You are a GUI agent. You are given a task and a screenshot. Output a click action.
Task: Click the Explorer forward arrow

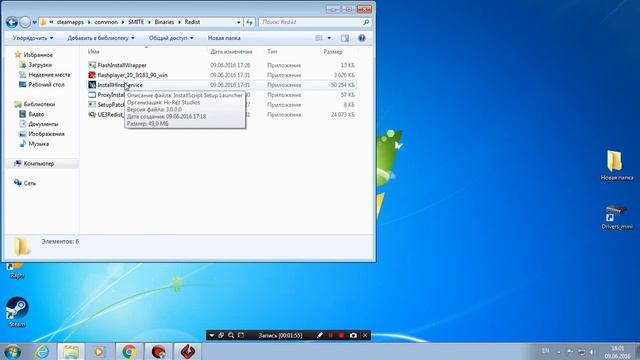[25, 22]
